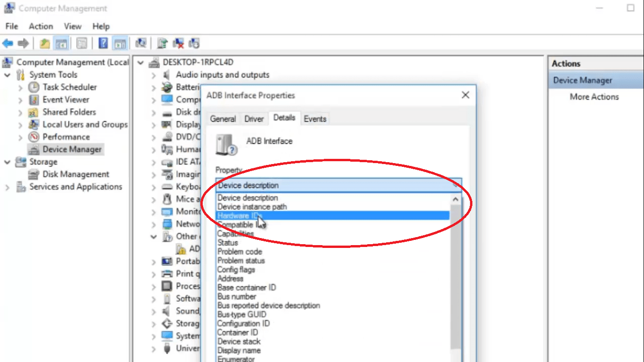Screen dimensions: 644x362
Task: Choose Device instance path from the list
Action: [332, 207]
